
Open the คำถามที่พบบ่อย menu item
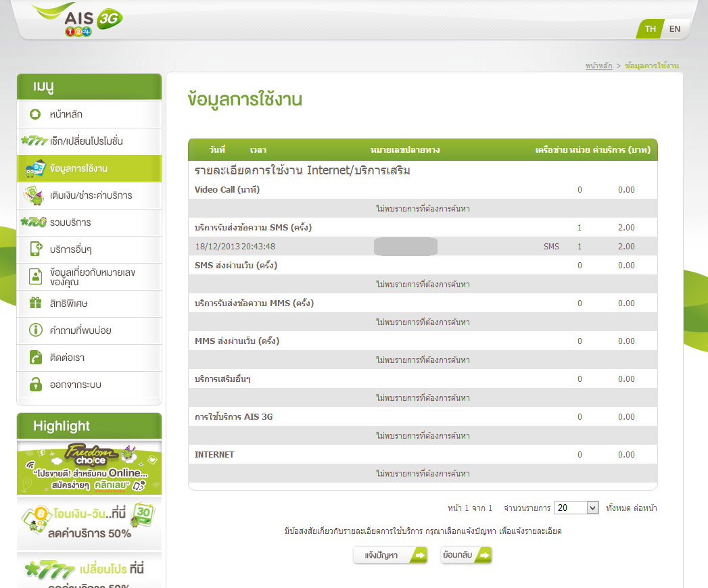click(89, 330)
